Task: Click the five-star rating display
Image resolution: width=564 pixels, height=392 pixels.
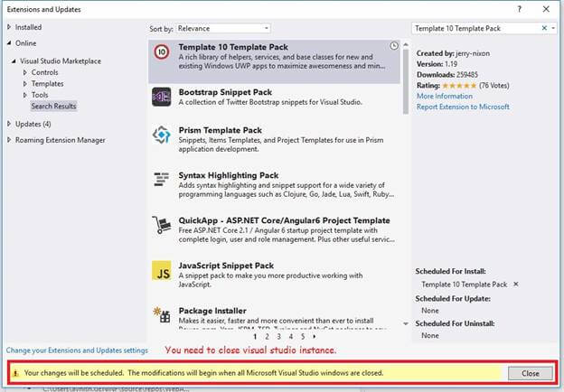Action: pyautogui.click(x=459, y=86)
